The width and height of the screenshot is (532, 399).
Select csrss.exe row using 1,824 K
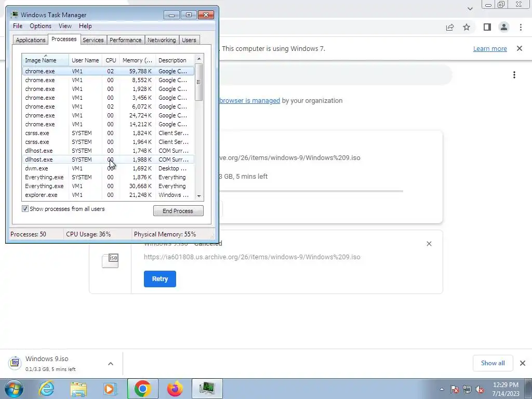[x=108, y=133]
